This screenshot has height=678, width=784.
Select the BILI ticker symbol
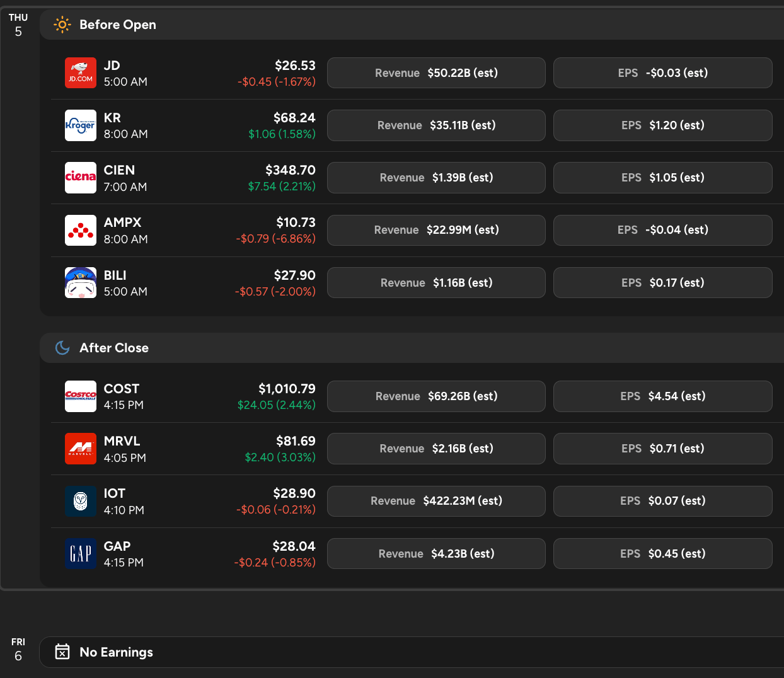pos(115,275)
